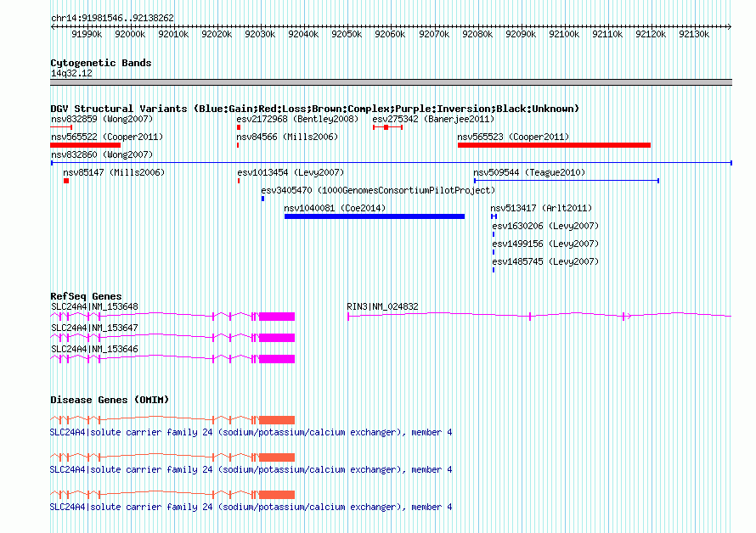The width and height of the screenshot is (756, 533).
Task: Click the 92050k ruler tick label
Action: (347, 34)
